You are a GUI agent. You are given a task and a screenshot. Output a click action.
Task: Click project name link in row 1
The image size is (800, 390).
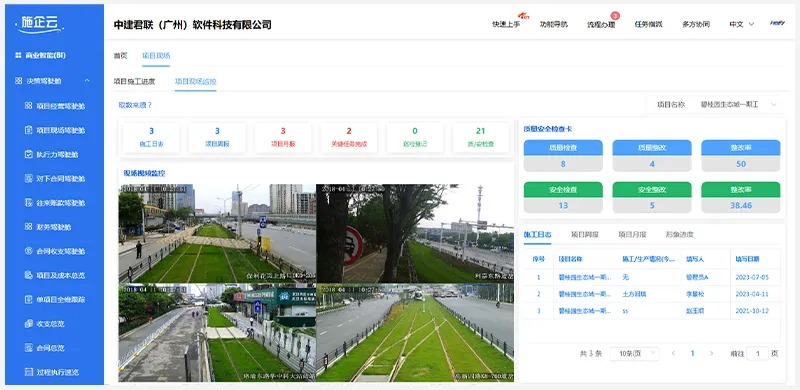click(585, 278)
